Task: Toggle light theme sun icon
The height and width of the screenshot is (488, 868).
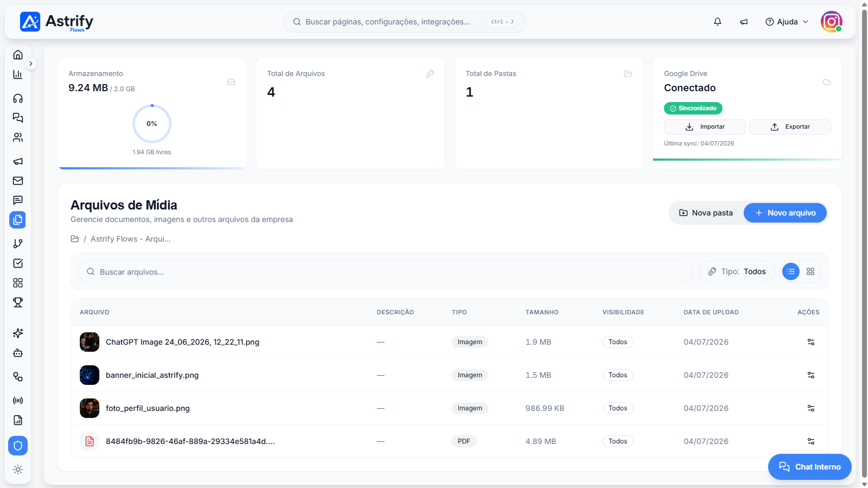Action: [x=18, y=470]
